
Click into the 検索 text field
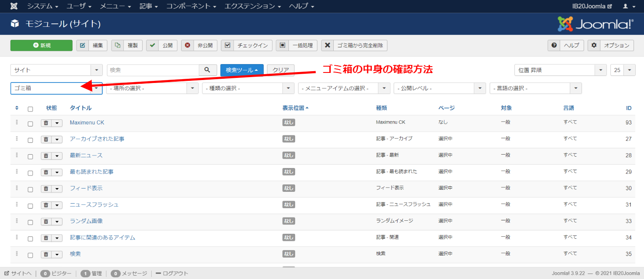(x=153, y=70)
